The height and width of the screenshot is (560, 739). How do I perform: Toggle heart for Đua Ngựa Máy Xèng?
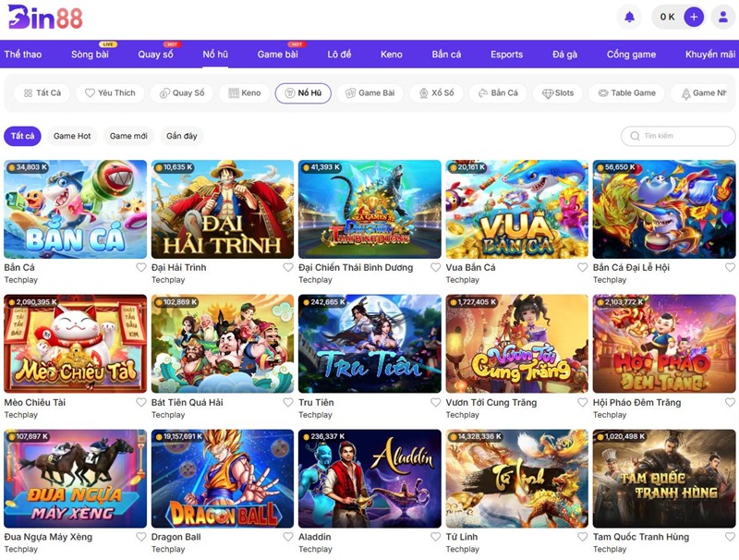click(x=141, y=536)
